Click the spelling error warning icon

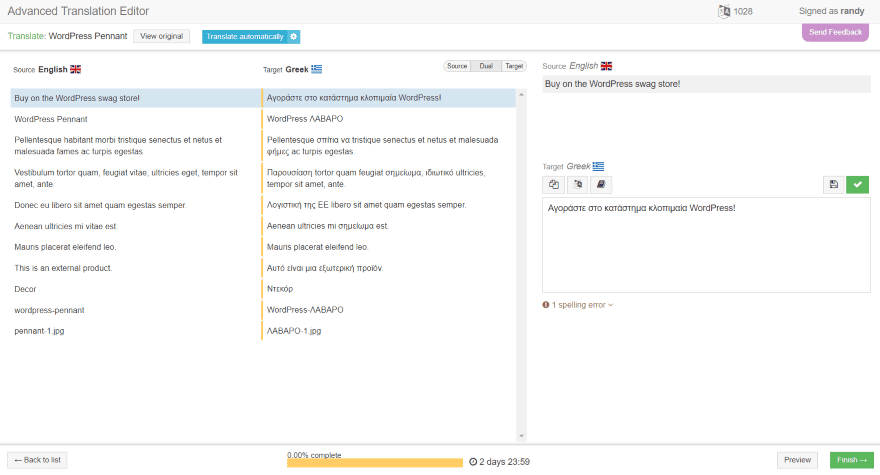click(x=546, y=305)
